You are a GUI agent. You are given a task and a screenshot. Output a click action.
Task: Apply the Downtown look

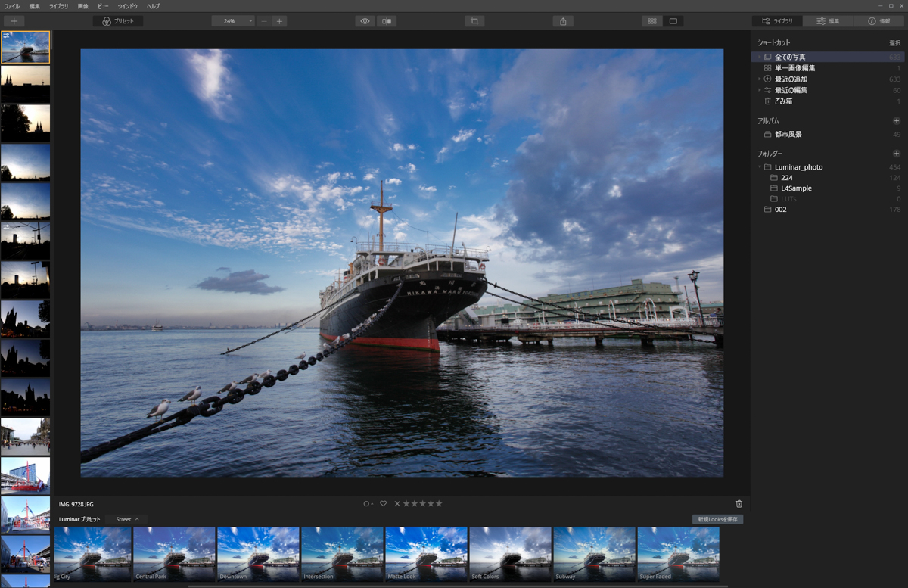click(258, 555)
